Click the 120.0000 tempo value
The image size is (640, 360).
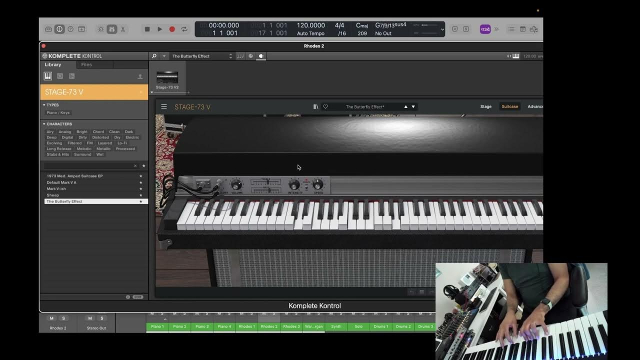point(311,25)
